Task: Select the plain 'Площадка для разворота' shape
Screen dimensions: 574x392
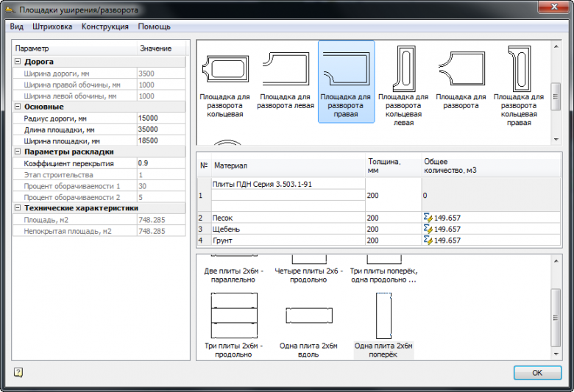Action: (x=461, y=81)
